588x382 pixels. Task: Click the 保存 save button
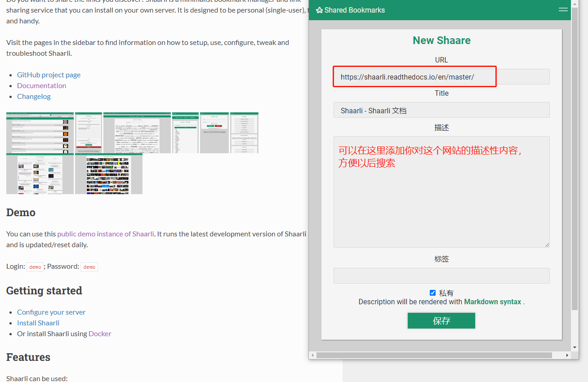pos(441,321)
